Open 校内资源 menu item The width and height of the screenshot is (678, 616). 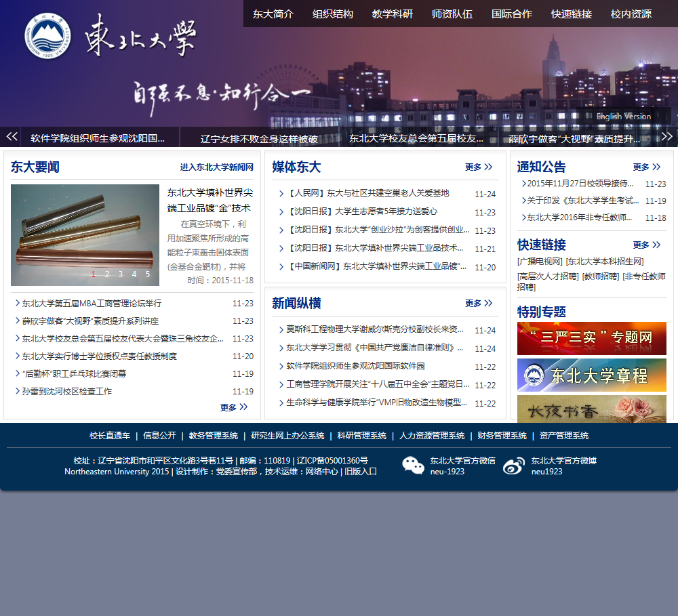[x=631, y=14]
